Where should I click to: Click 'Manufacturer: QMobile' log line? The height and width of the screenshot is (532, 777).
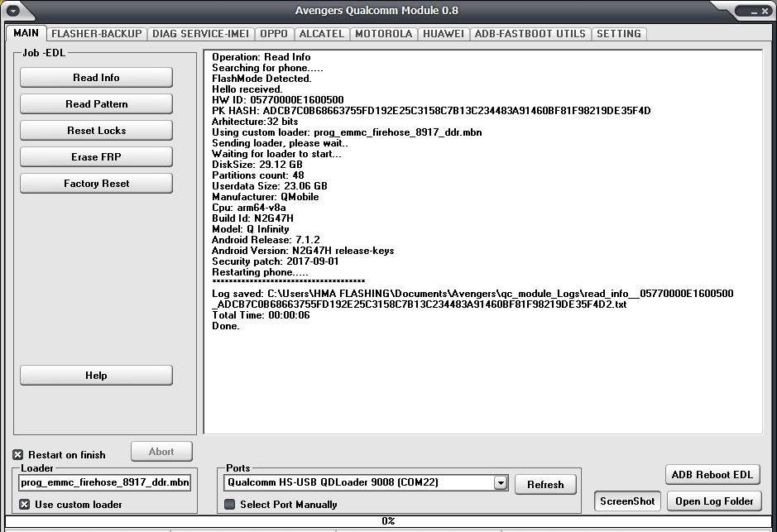click(265, 197)
